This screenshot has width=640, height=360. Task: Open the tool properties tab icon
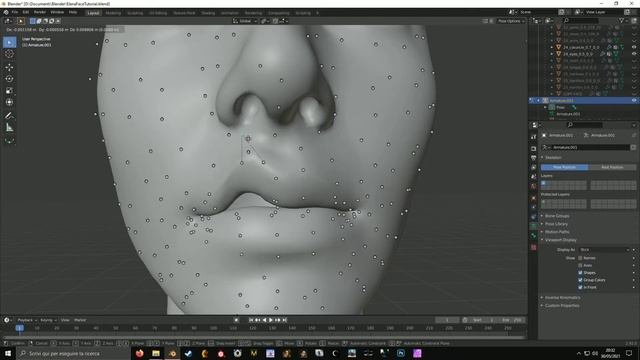[533, 137]
